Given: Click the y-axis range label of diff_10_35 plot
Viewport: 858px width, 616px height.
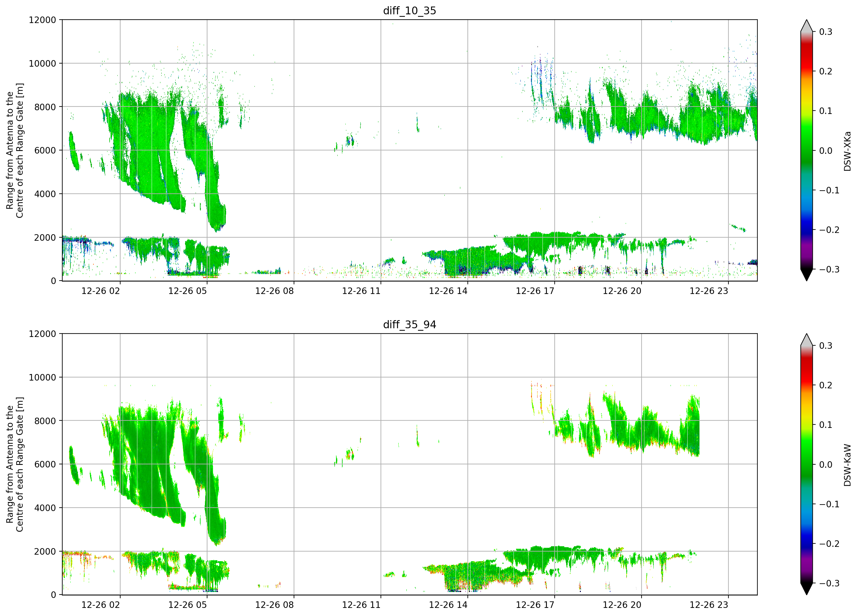Looking at the screenshot, I should coord(15,150).
